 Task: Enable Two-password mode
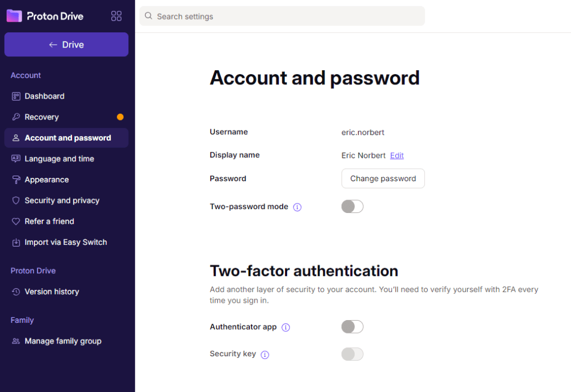(x=352, y=206)
